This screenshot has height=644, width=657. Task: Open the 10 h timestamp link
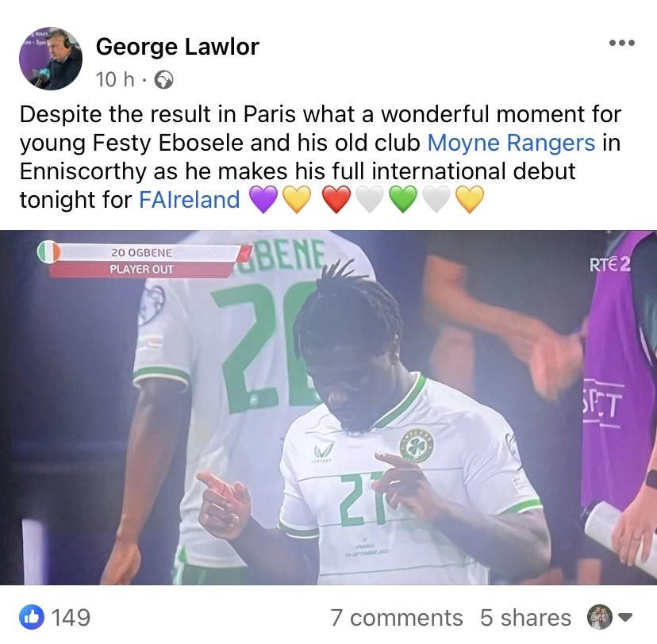115,79
